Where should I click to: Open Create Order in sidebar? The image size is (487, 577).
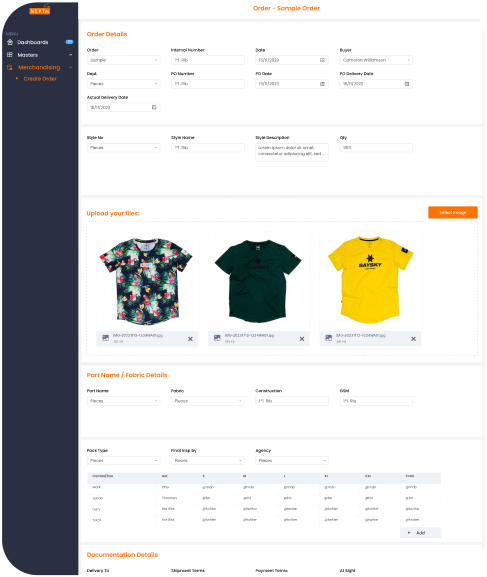tap(40, 79)
